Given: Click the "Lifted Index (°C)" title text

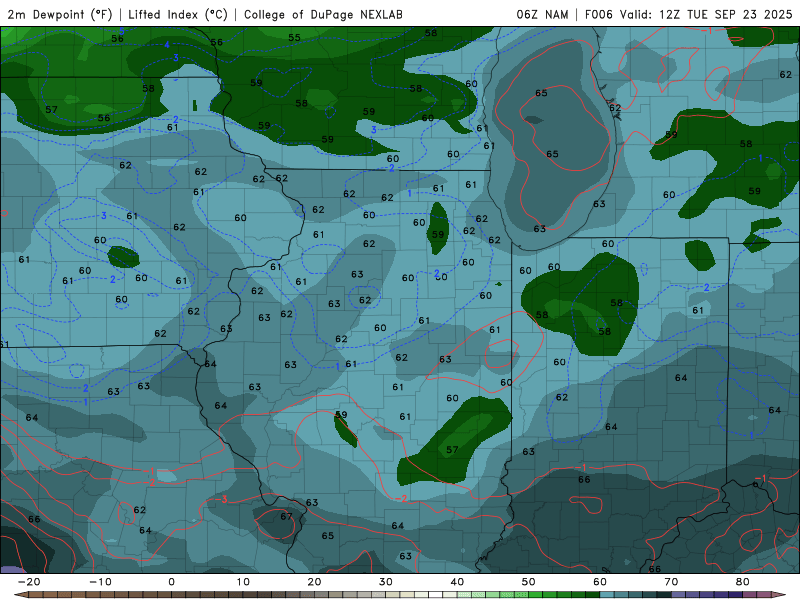Looking at the screenshot, I should click(x=178, y=14).
